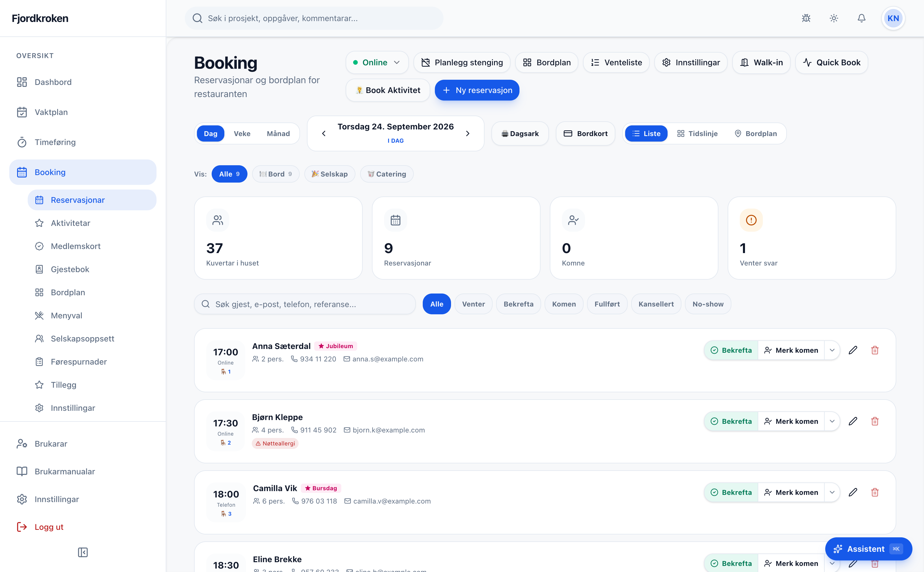Focus the global search field
Viewport: 924px width, 572px height.
click(x=314, y=18)
